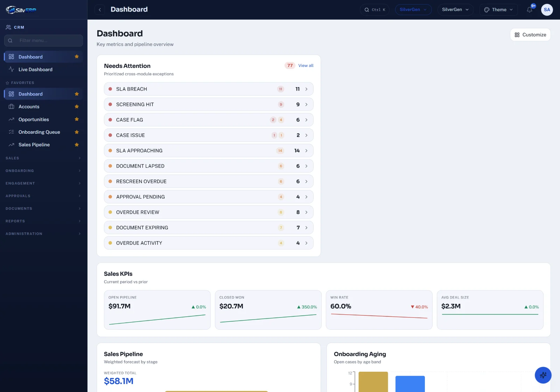Click the arrow on the APPROVAL PENDING row
The width and height of the screenshot is (560, 392).
pyautogui.click(x=306, y=197)
